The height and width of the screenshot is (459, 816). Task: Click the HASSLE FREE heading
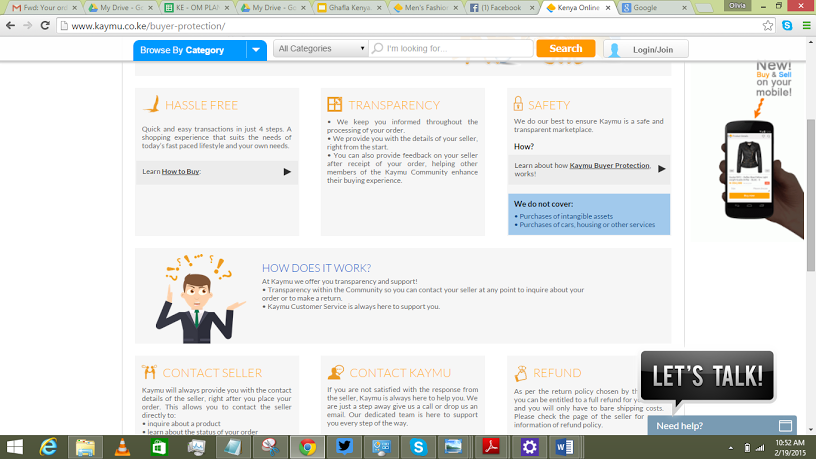pyautogui.click(x=201, y=105)
